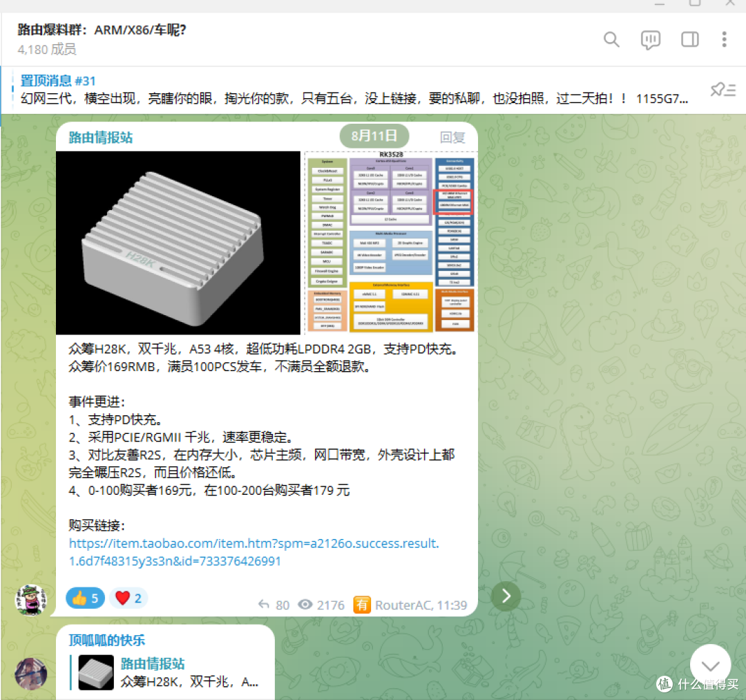Open the in-chat search

(611, 39)
